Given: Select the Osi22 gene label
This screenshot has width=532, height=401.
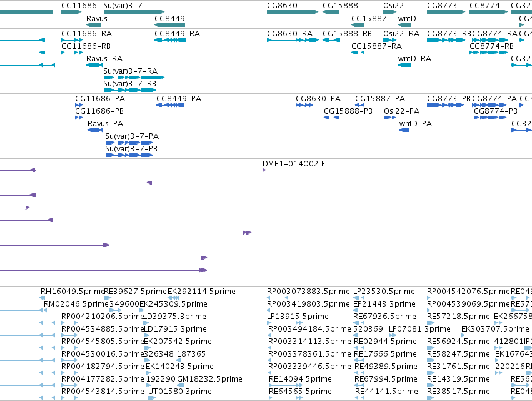Looking at the screenshot, I should 394,6.
